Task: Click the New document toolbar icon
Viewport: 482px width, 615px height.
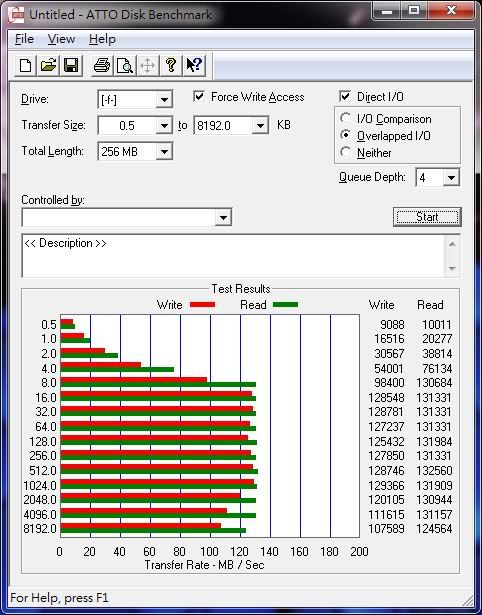Action: pyautogui.click(x=25, y=66)
